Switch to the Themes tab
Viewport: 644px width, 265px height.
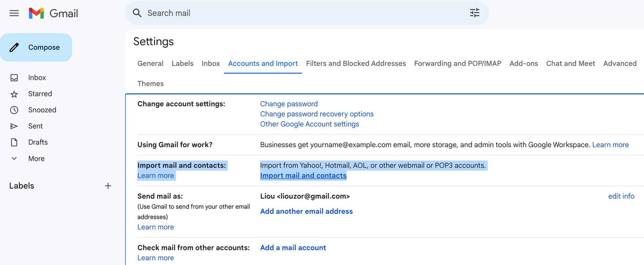click(150, 84)
